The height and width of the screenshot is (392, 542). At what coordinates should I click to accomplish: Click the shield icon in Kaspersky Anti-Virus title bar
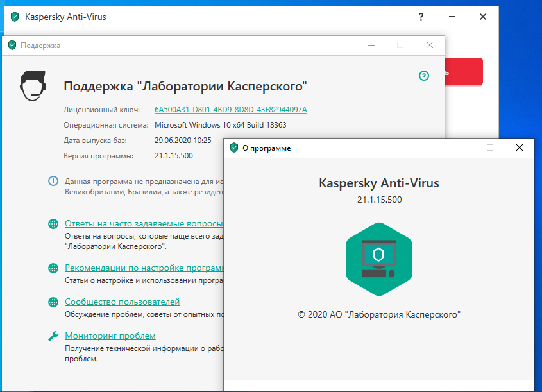point(15,17)
